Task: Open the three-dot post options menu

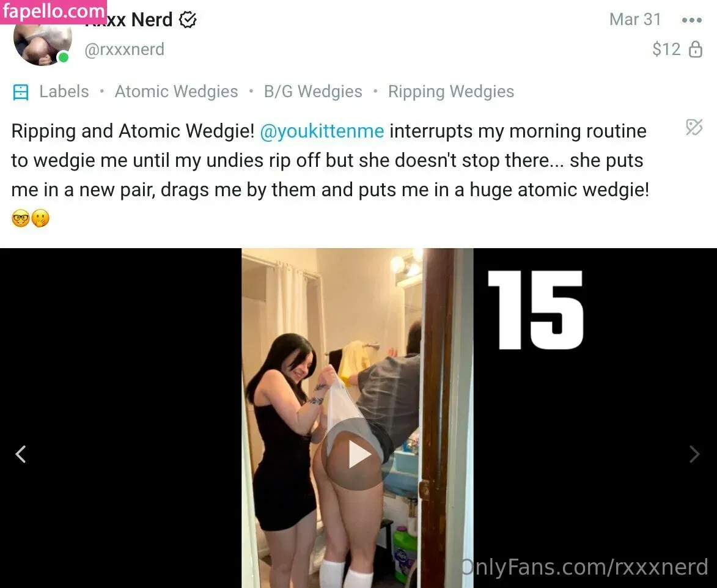Action: click(691, 20)
